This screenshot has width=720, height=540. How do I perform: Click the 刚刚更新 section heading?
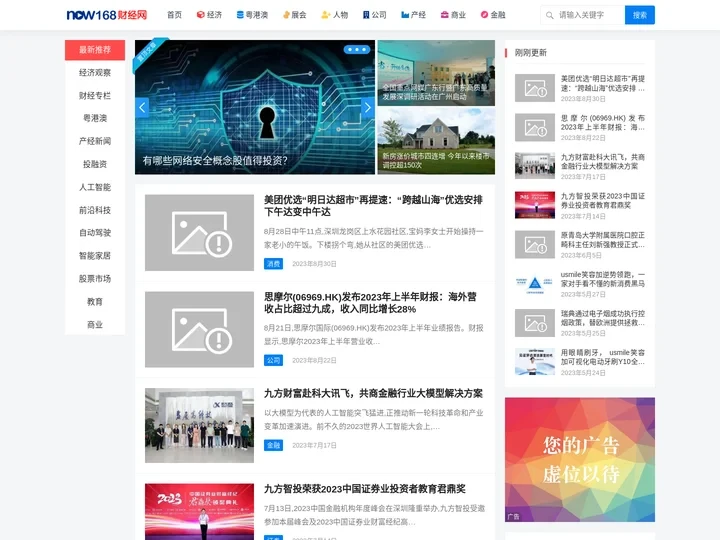531,53
